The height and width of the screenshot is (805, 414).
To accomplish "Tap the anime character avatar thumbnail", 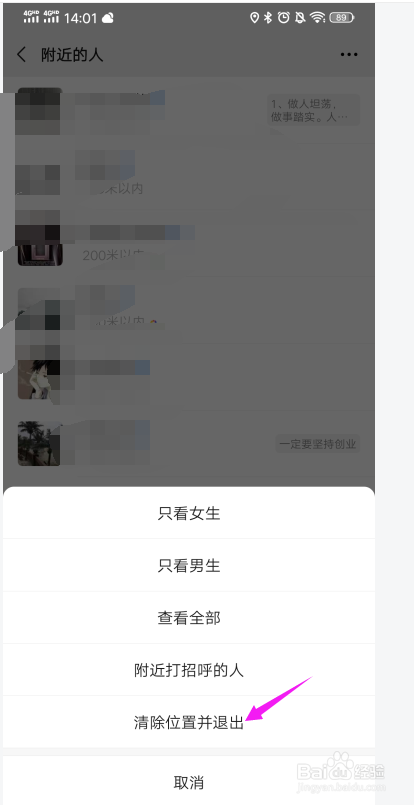I will point(39,379).
